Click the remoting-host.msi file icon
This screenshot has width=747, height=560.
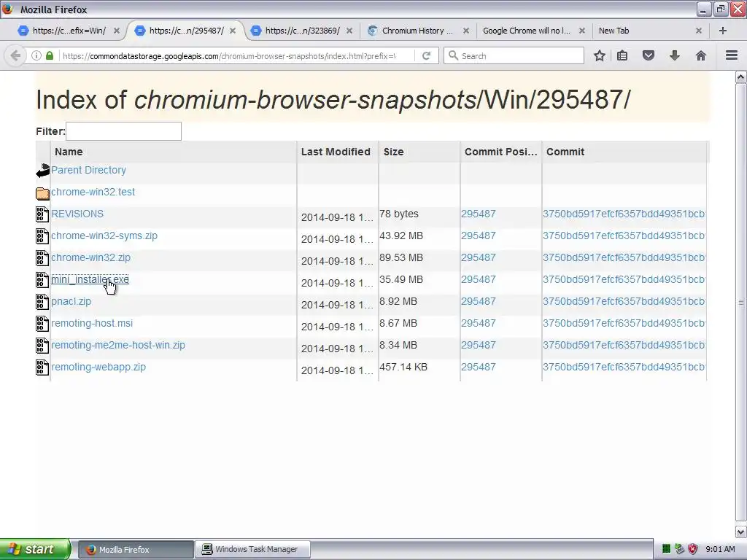42,324
